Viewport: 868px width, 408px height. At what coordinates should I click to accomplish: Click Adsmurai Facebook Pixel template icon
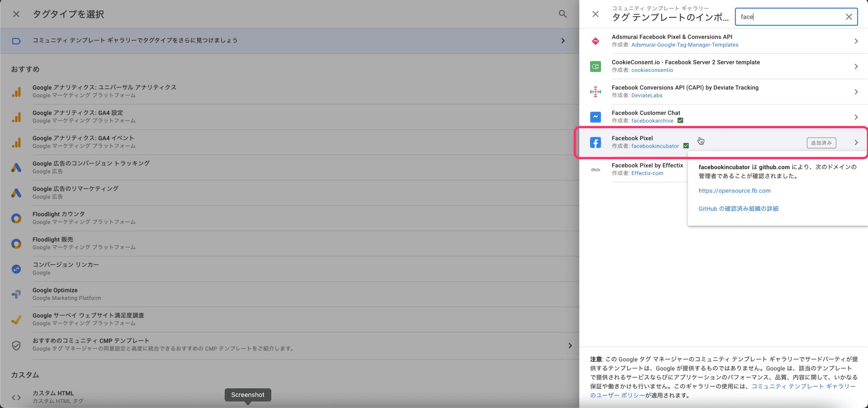(596, 41)
